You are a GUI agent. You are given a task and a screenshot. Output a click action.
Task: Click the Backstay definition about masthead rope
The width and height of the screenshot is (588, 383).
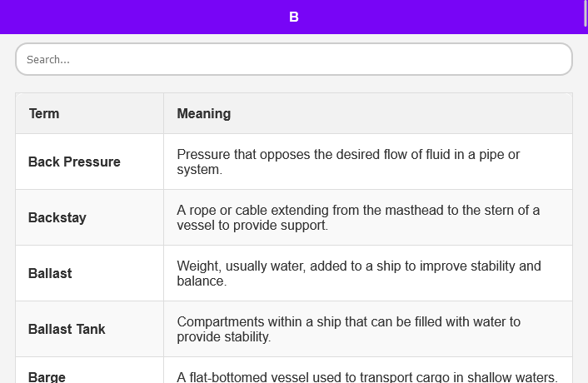[358, 217]
